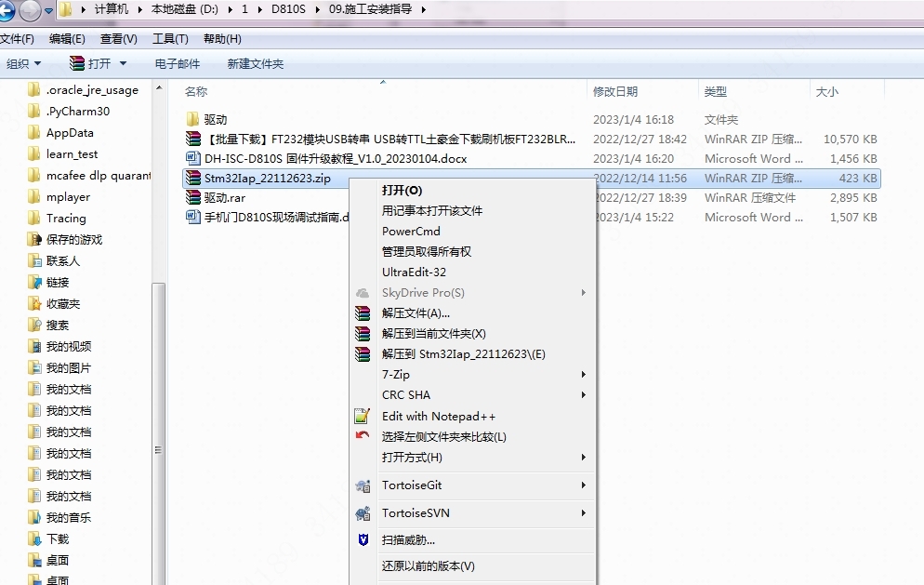This screenshot has height=585, width=924.
Task: Click the 驱动.rar archive icon
Action: coord(193,197)
